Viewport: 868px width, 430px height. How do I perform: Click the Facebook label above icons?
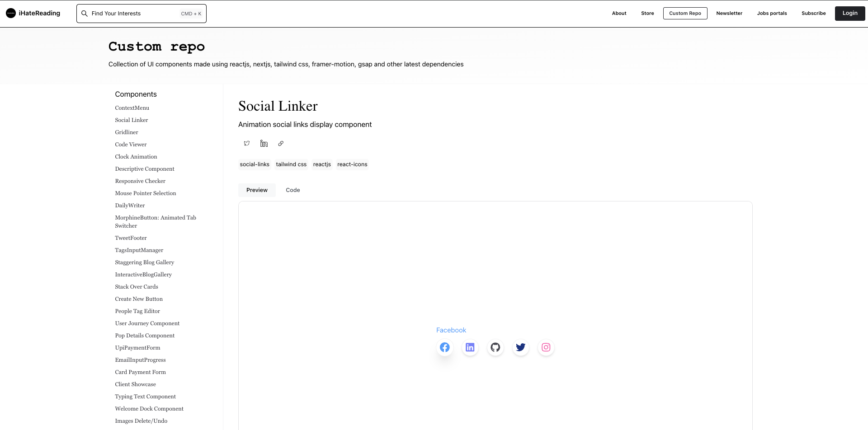451,330
